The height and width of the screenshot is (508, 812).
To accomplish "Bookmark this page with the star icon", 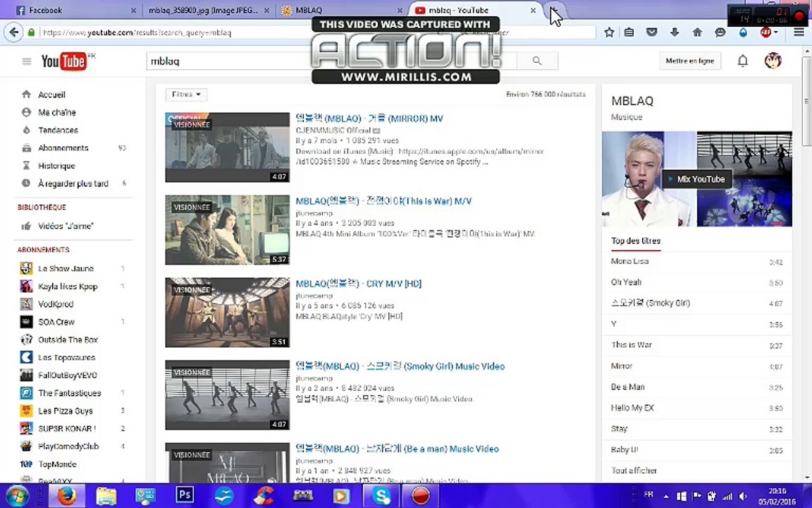I will 609,32.
